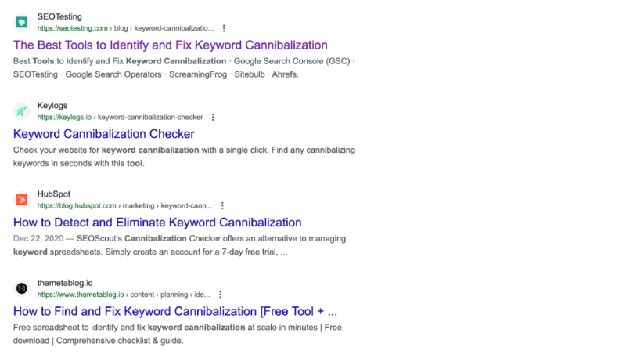Screen dimensions: 644x362
Task: Open 'How to Find and Fix Keyword Cannibalization' result
Action: pyautogui.click(x=175, y=311)
